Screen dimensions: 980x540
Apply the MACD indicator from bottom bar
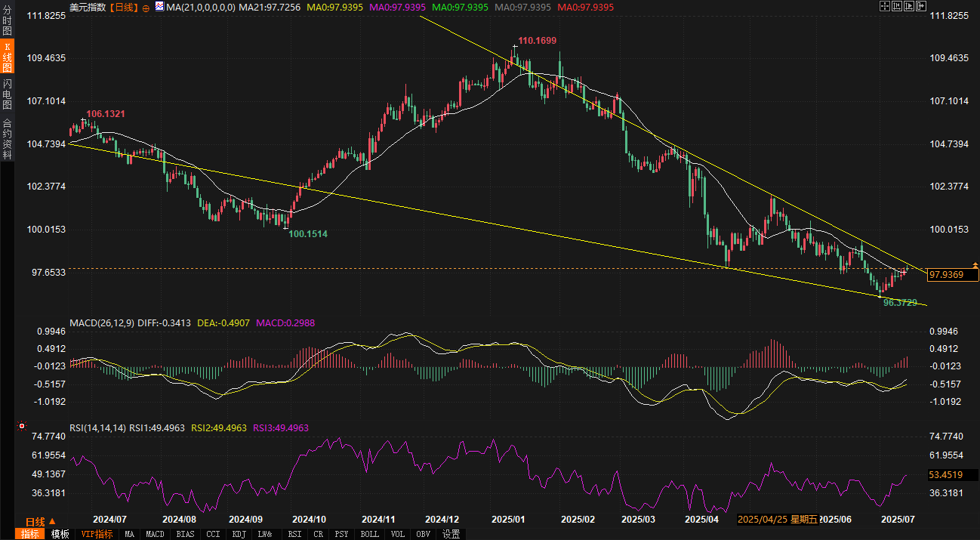pyautogui.click(x=155, y=534)
